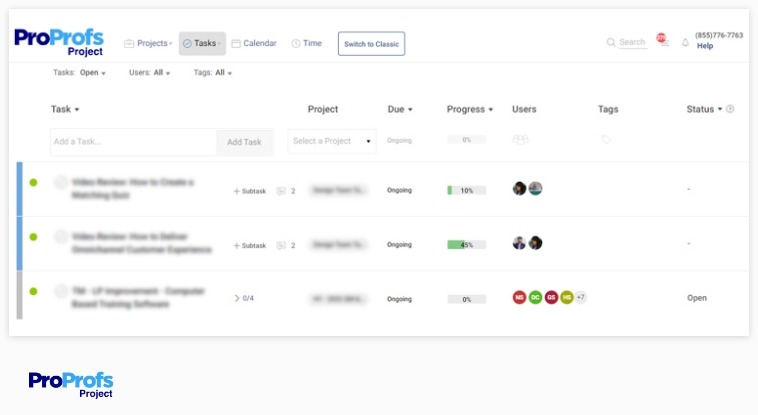Go to the Calendar view

254,44
